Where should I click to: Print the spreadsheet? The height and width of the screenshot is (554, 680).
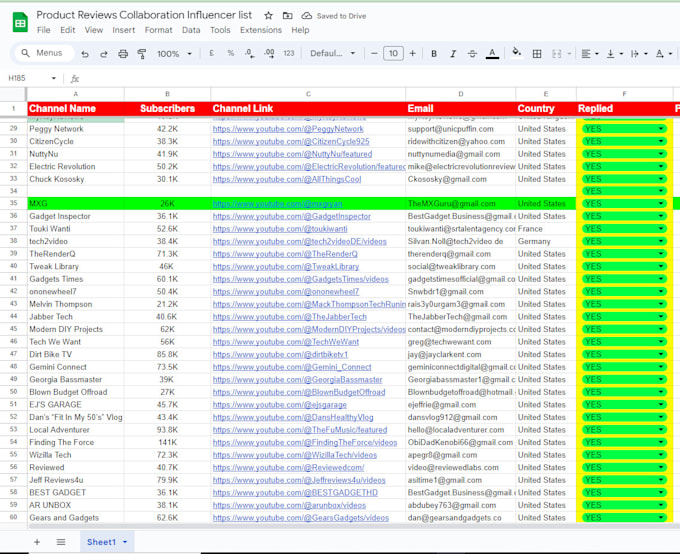point(123,54)
